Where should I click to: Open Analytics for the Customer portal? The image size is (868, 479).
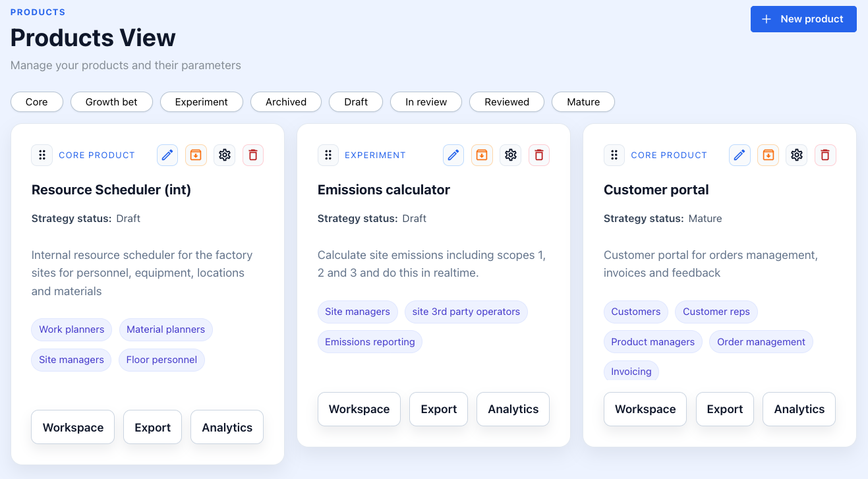click(x=799, y=409)
